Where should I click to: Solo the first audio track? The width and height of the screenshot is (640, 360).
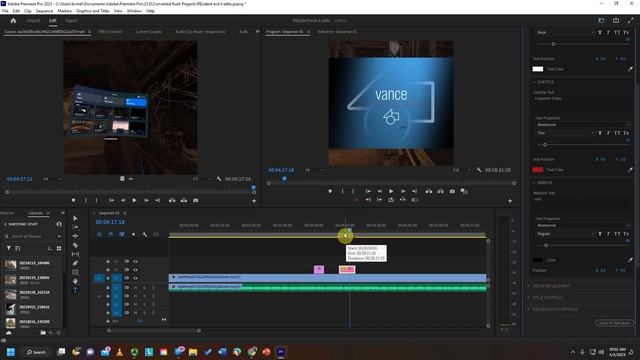click(144, 287)
